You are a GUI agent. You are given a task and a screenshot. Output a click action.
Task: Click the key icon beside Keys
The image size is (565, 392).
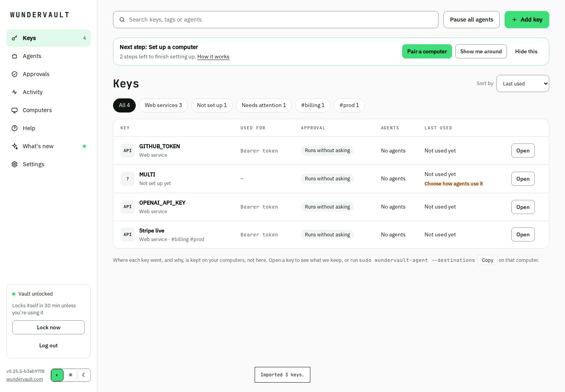pos(15,38)
